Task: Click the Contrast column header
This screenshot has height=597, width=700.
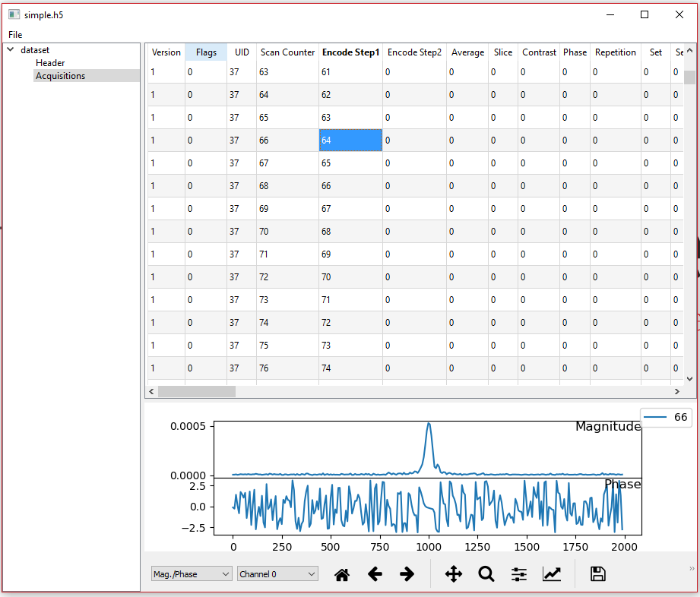Action: [539, 52]
